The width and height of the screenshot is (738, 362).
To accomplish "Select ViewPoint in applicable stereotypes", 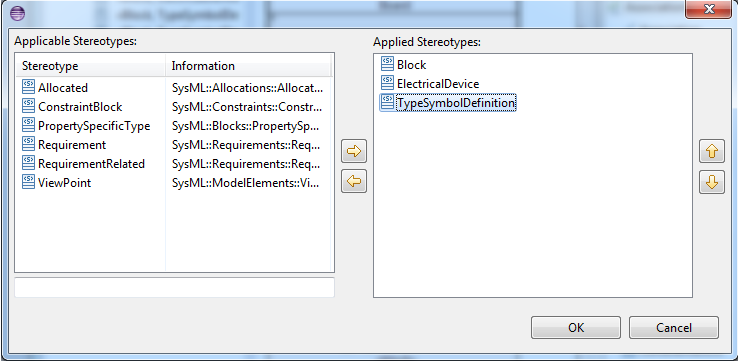I will tap(173, 183).
